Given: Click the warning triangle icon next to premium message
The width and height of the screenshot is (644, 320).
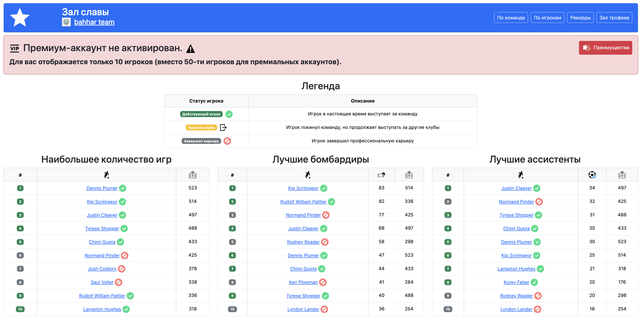Looking at the screenshot, I should (191, 48).
